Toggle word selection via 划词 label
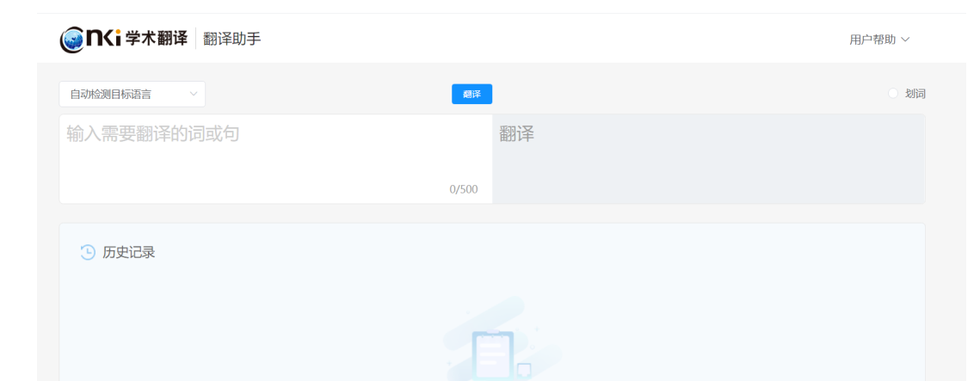 (x=915, y=94)
